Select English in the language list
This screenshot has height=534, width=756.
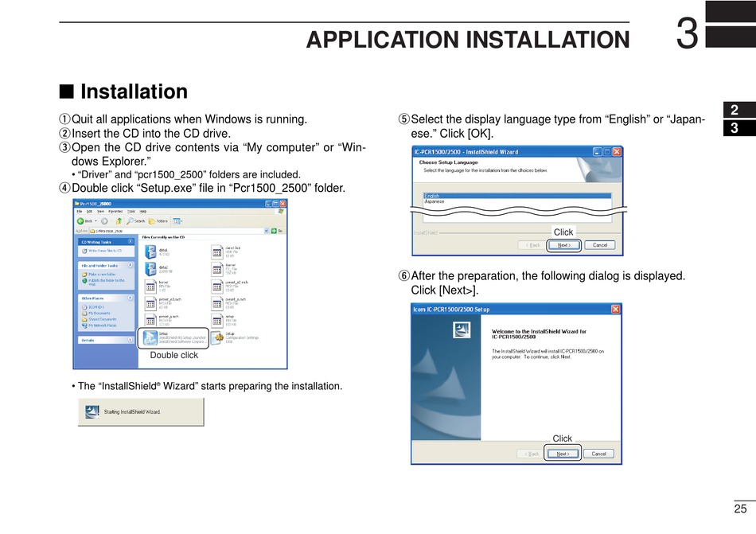(x=517, y=196)
